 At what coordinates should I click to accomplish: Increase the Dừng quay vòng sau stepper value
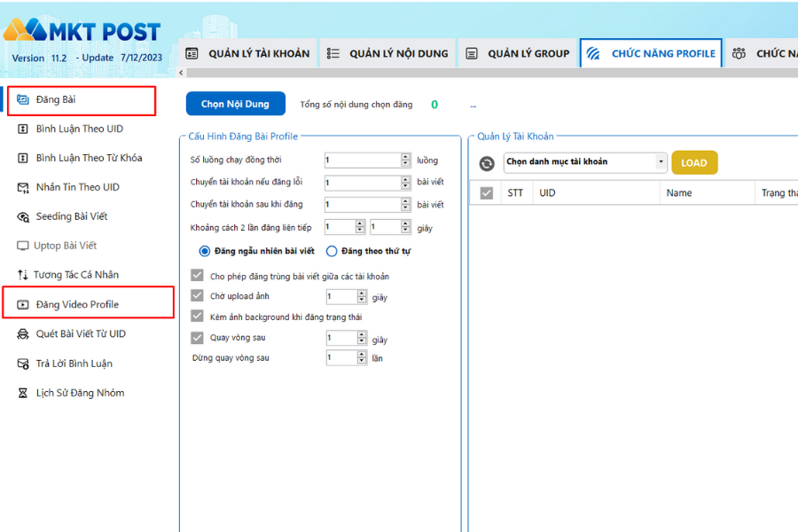[x=362, y=355]
